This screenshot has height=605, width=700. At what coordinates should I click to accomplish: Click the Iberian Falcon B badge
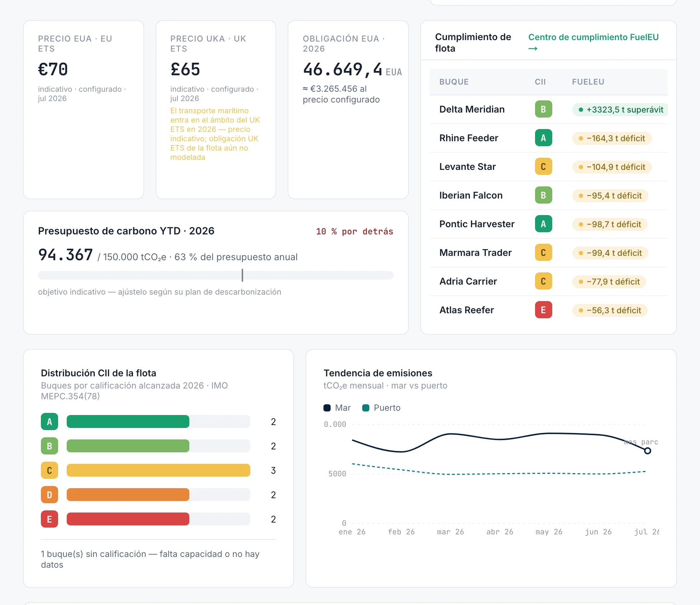(x=543, y=195)
